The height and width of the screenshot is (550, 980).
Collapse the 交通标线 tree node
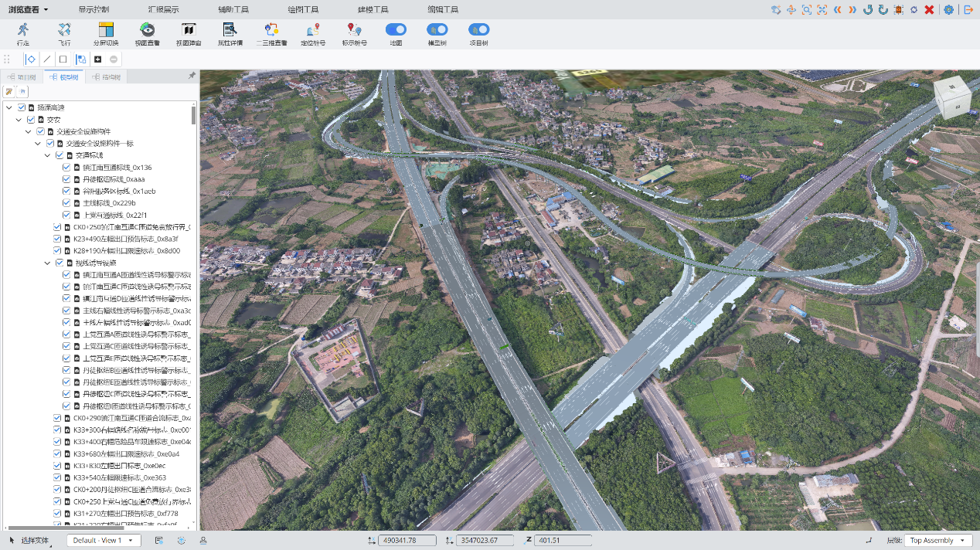click(x=49, y=155)
